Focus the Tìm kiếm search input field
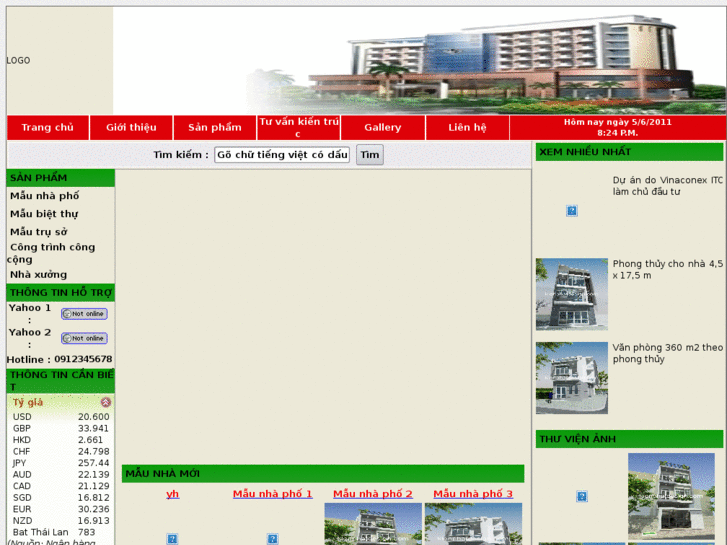Image resolution: width=727 pixels, height=545 pixels. click(282, 155)
